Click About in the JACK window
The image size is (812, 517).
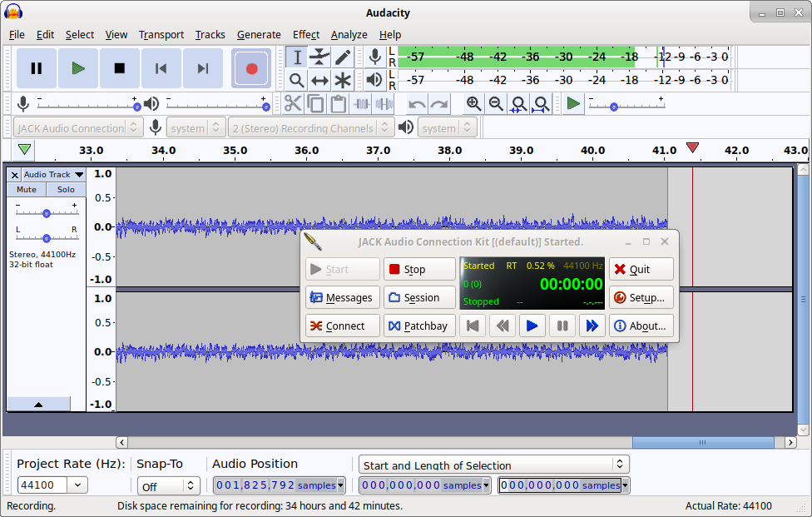[x=641, y=326]
